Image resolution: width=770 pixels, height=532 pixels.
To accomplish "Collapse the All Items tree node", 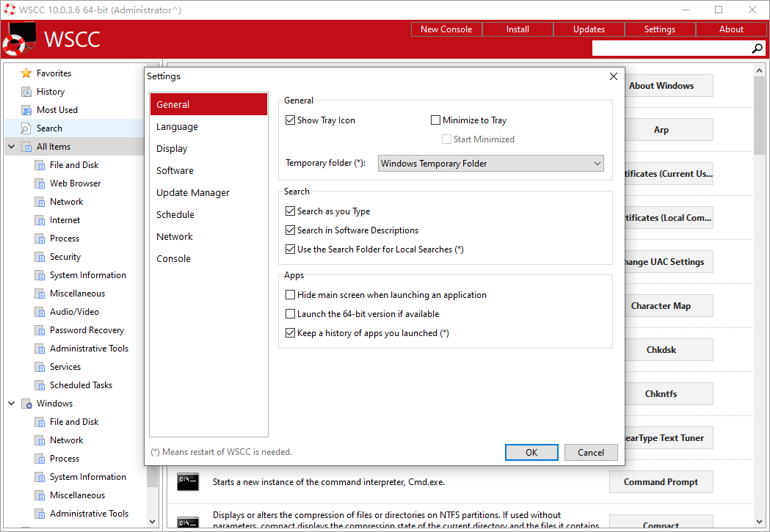I will coord(11,147).
